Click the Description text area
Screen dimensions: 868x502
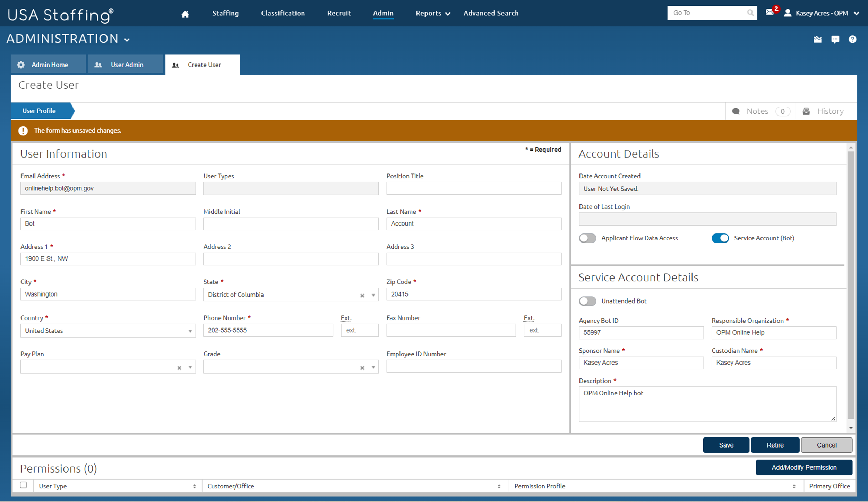[x=707, y=404]
